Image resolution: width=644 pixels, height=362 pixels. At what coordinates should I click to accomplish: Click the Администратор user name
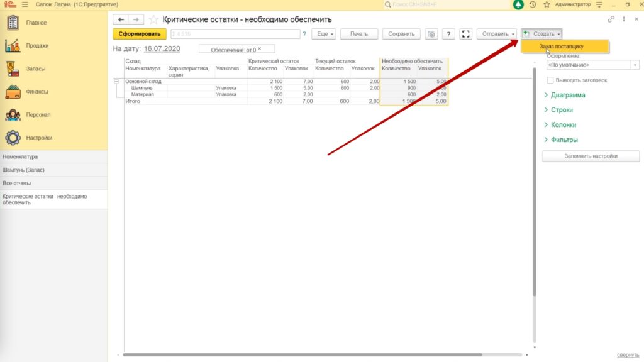click(x=573, y=4)
